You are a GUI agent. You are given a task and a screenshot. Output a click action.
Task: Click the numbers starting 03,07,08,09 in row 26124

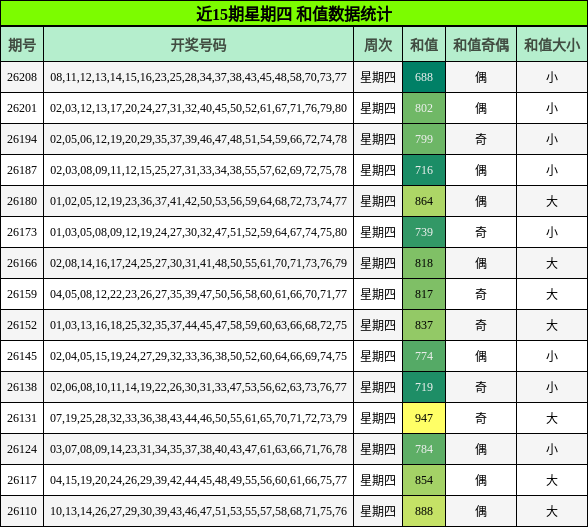pyautogui.click(x=198, y=449)
